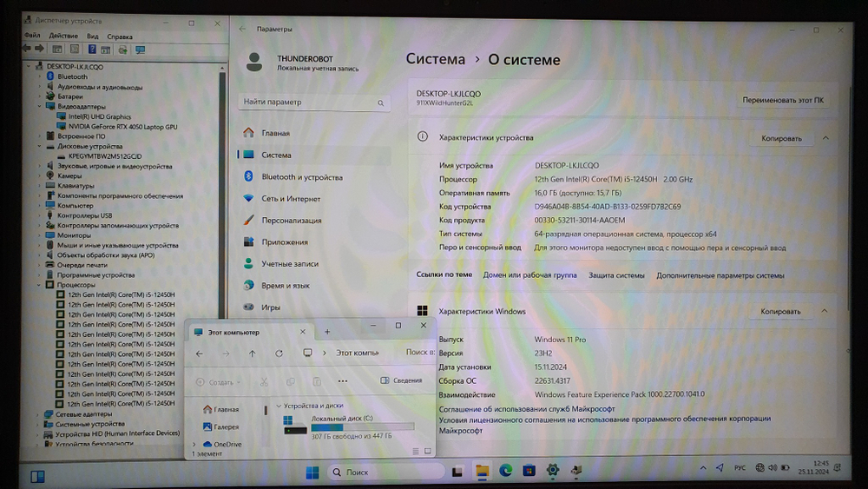This screenshot has width=868, height=489.
Task: Open the Действие menu in Device Manager
Action: click(x=63, y=36)
